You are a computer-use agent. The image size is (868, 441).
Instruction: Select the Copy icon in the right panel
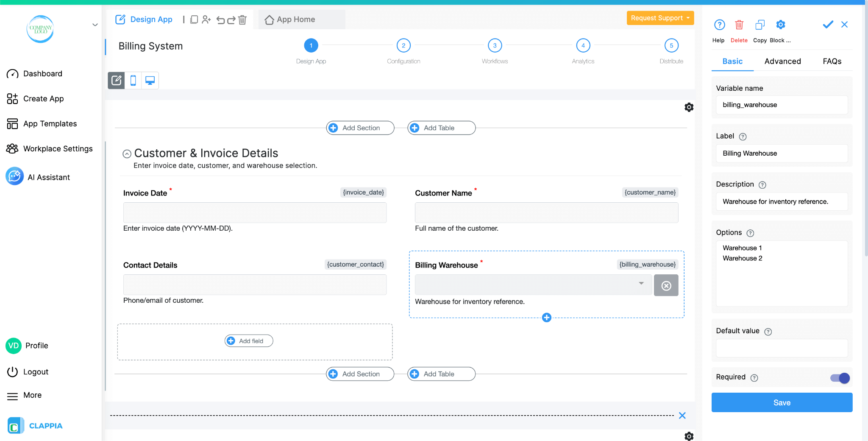[760, 25]
